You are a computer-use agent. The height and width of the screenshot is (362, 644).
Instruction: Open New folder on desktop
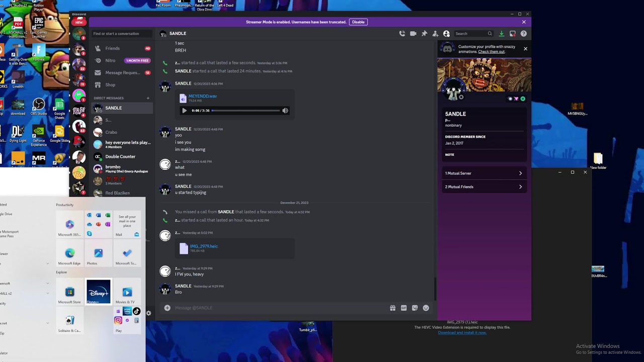point(598,161)
